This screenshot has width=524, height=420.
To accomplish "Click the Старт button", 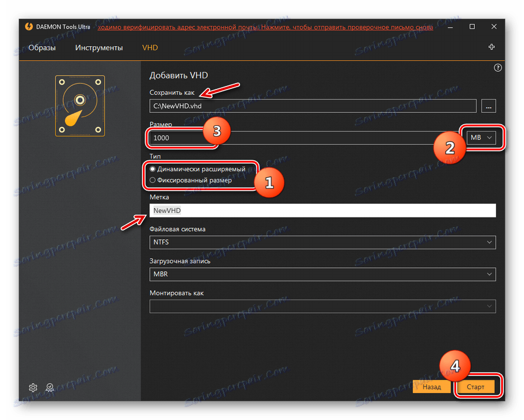I will (x=475, y=387).
